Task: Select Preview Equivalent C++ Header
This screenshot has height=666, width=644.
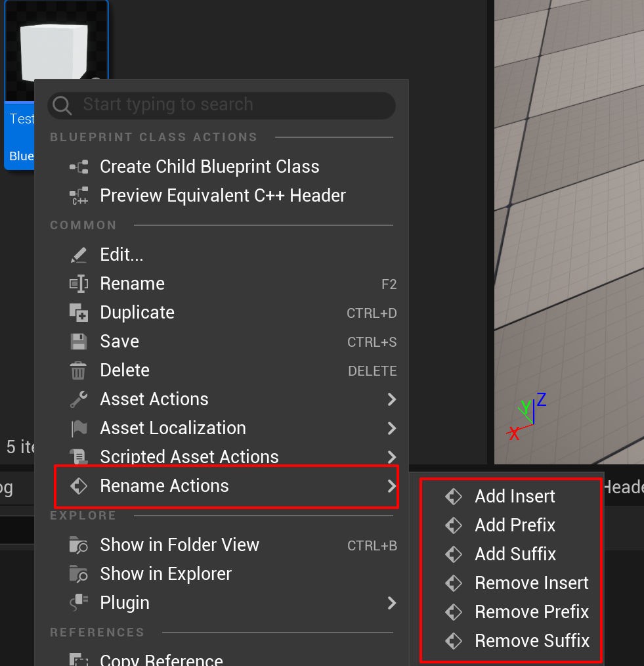Action: 222,196
